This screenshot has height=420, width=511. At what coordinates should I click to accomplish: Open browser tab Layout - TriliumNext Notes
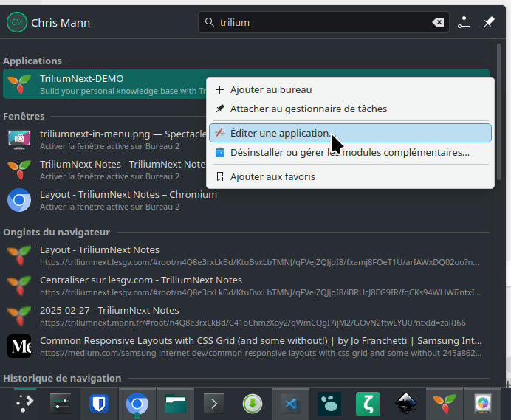[247, 255]
